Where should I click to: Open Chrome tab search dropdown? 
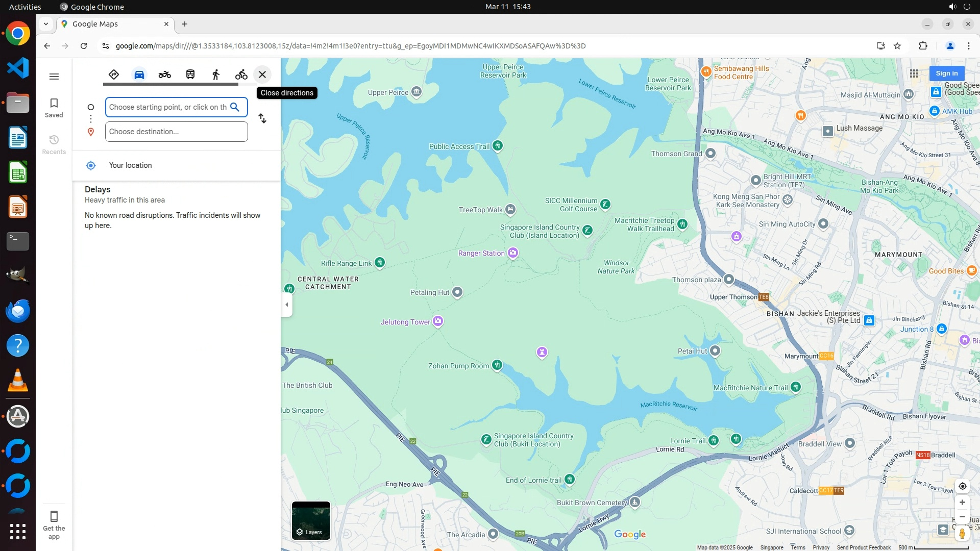46,24
